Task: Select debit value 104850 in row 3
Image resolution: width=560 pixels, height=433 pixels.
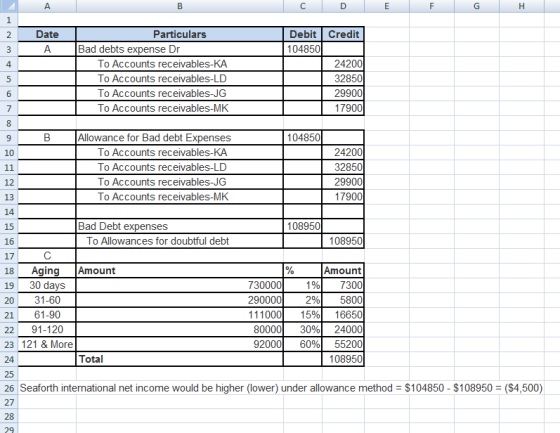Action: coord(303,49)
